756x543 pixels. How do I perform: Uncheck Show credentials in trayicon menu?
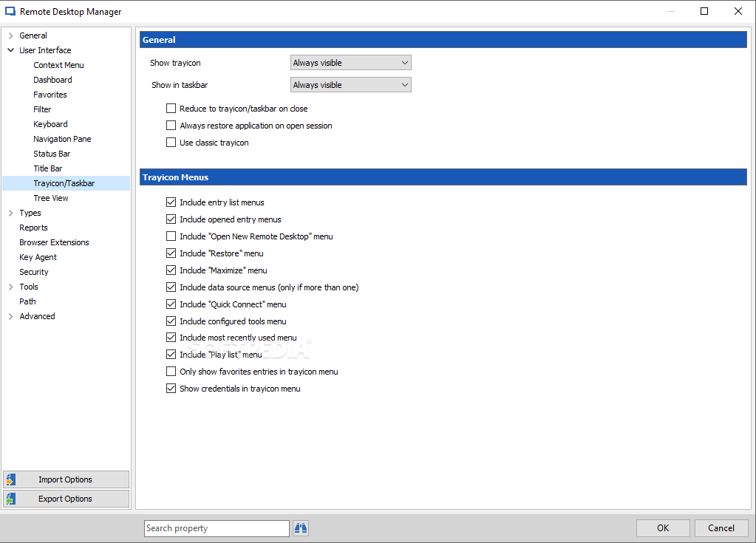coord(171,389)
